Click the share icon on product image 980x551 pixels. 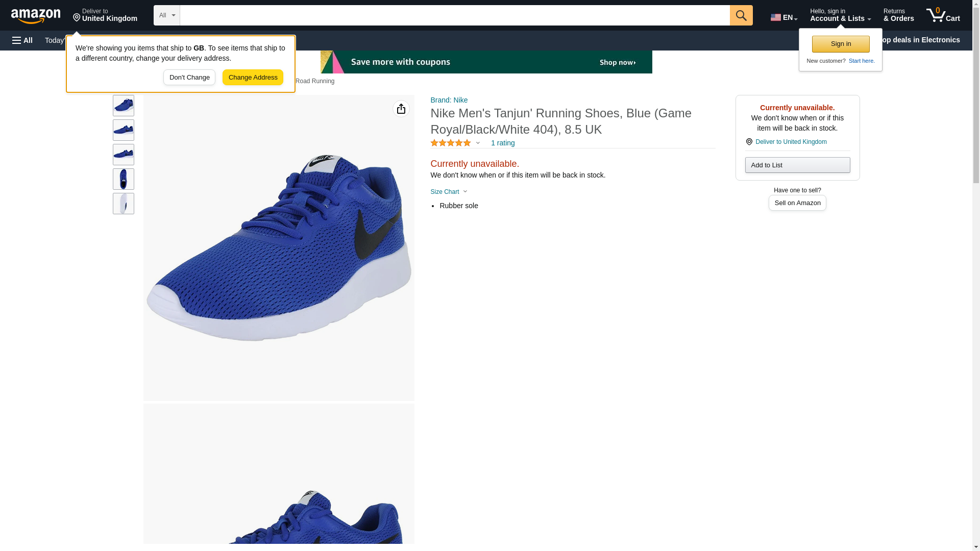pyautogui.click(x=401, y=109)
